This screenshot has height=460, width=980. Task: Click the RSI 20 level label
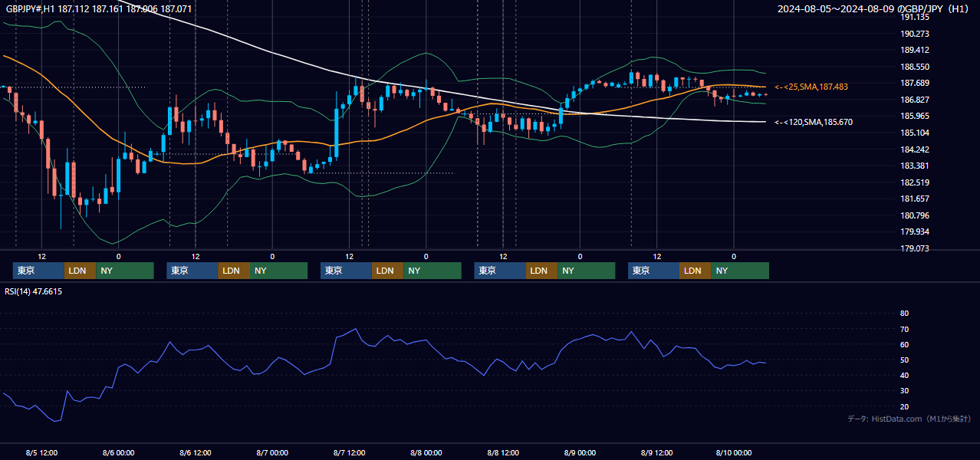pos(904,406)
